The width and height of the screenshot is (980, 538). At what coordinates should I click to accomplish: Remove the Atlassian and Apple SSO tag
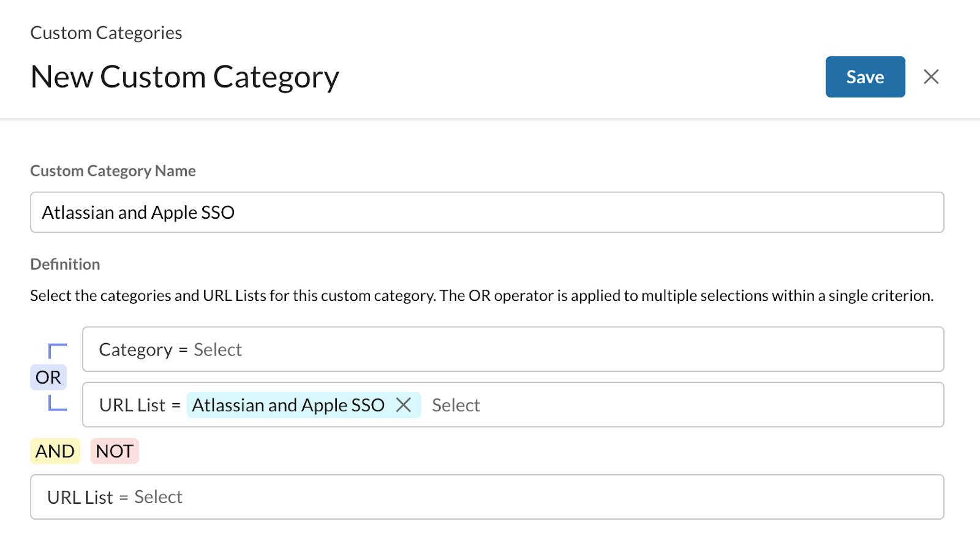404,405
